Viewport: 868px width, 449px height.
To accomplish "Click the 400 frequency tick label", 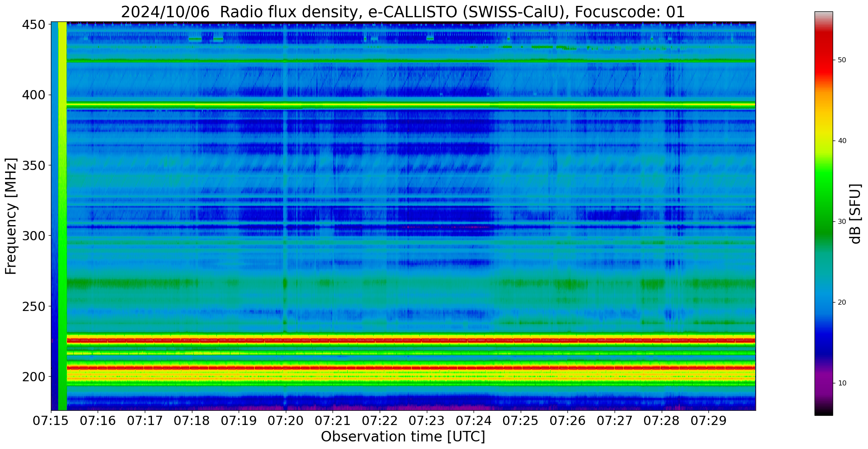I will (33, 95).
